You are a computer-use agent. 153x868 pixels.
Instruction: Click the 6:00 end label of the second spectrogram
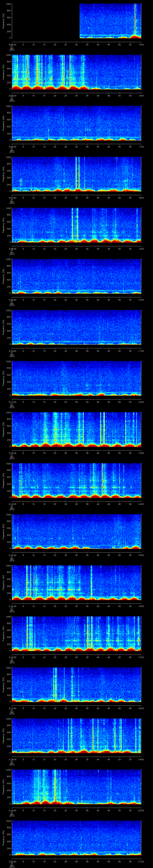pyautogui.click(x=141, y=95)
